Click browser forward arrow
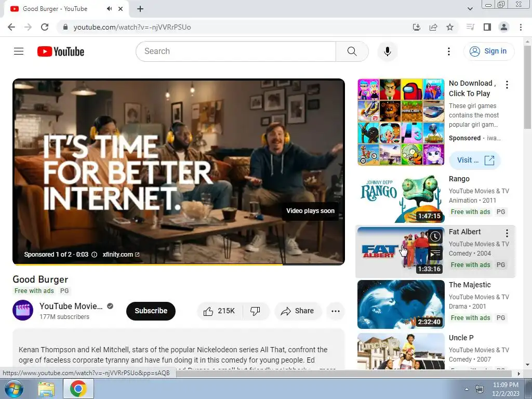 coord(28,27)
